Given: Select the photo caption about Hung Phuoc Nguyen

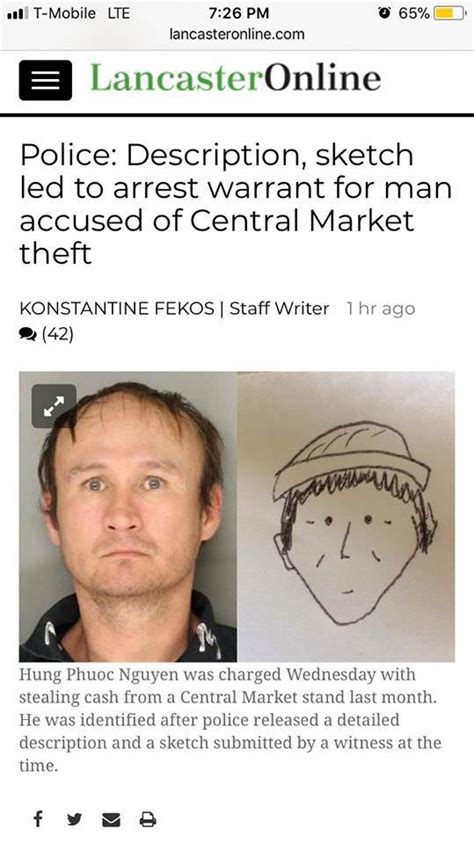Looking at the screenshot, I should (230, 720).
